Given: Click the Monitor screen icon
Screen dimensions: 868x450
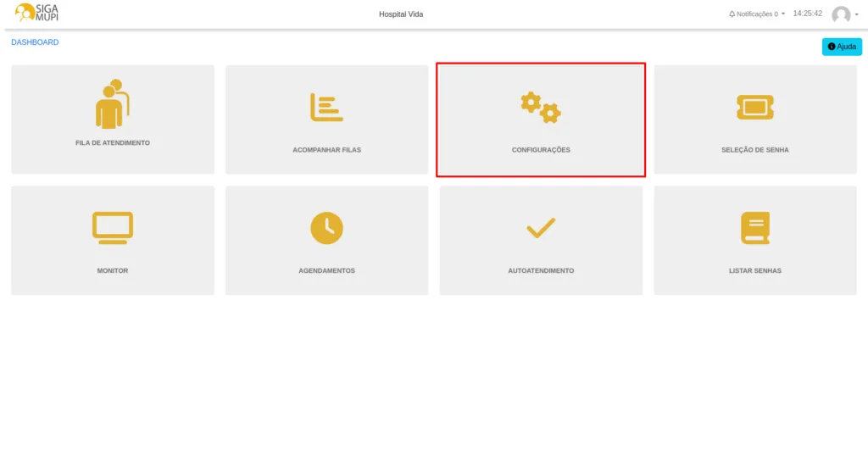Looking at the screenshot, I should [112, 227].
